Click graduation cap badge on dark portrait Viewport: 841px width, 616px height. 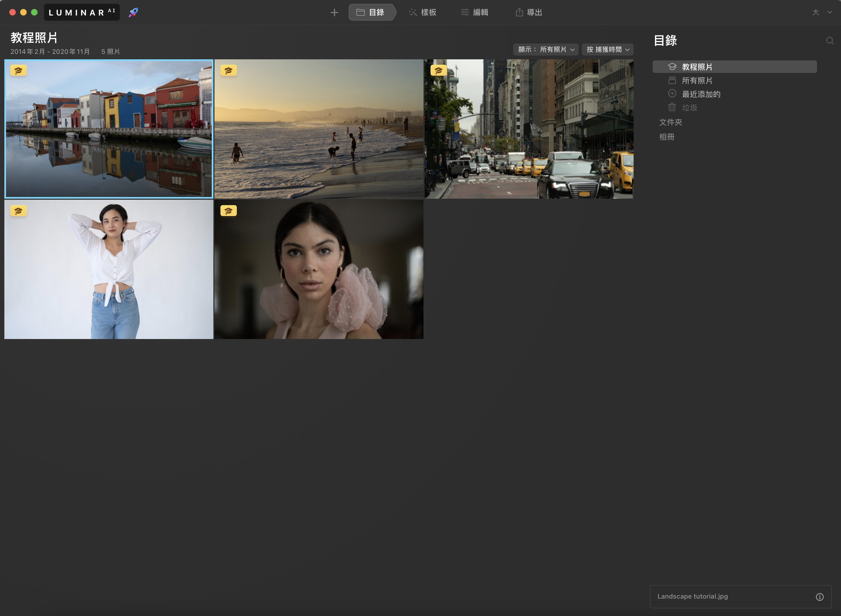tap(228, 211)
